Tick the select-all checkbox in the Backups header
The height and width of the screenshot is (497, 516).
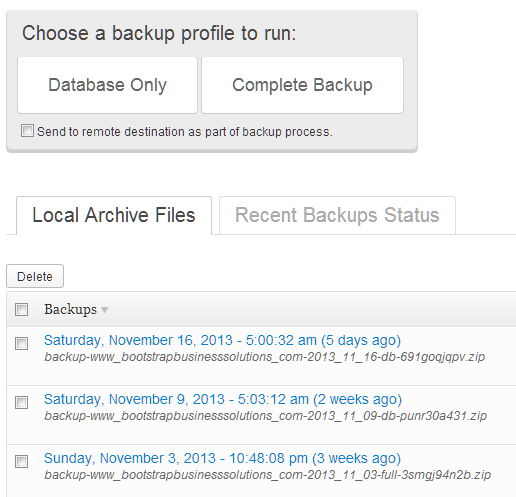21,309
